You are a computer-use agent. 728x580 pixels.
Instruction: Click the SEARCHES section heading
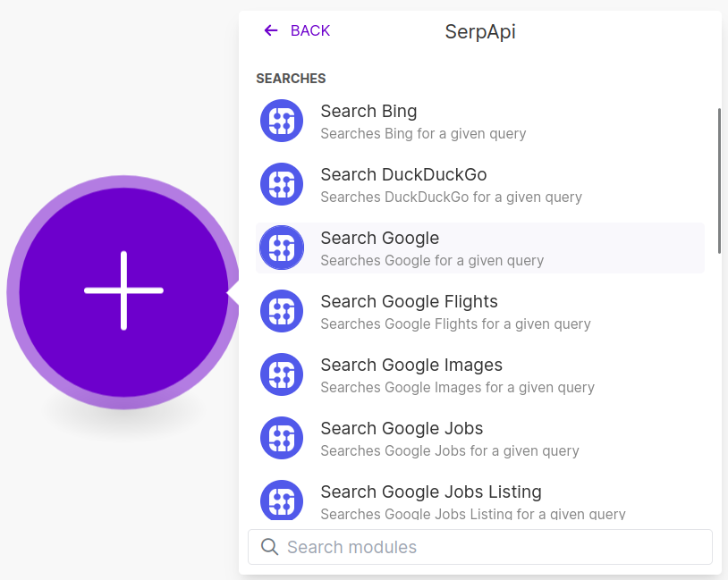(291, 79)
